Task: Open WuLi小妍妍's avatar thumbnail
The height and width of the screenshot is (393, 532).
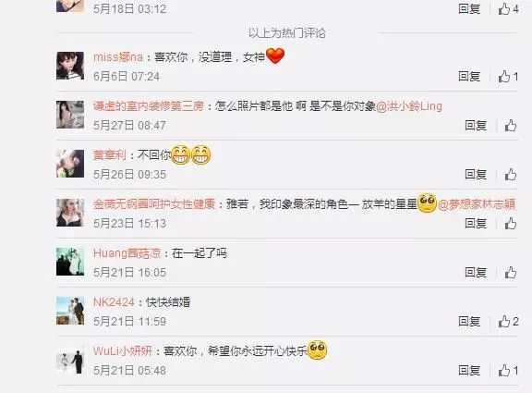Action: pyautogui.click(x=70, y=360)
